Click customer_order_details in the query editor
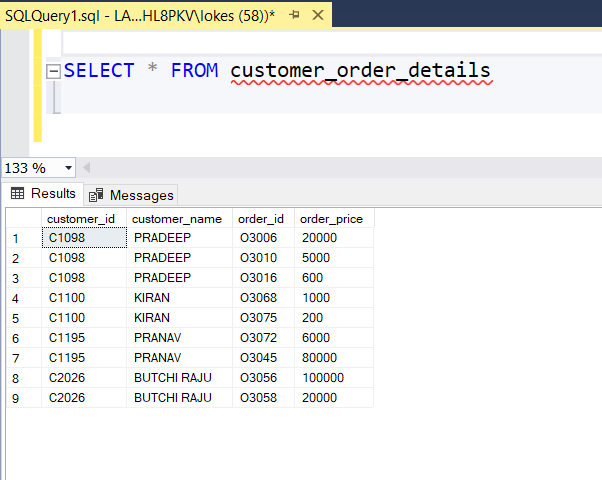Image resolution: width=602 pixels, height=480 pixels. (360, 71)
